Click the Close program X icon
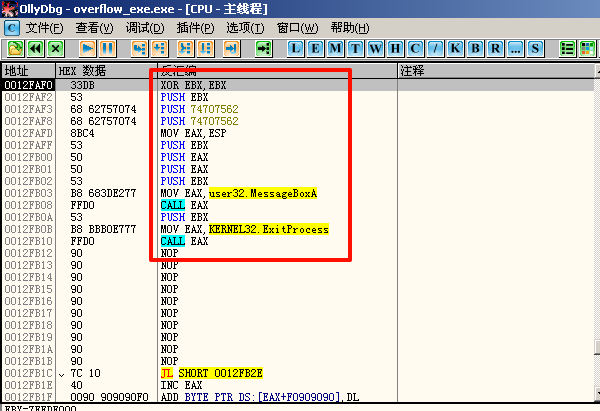Screen dimensions: 600x411 (56, 49)
